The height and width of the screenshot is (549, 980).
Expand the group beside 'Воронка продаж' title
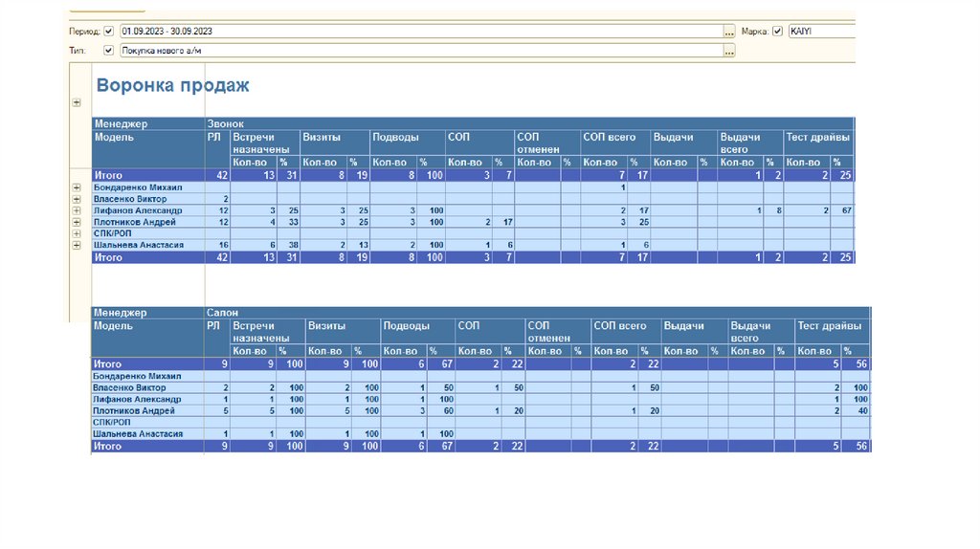77,102
